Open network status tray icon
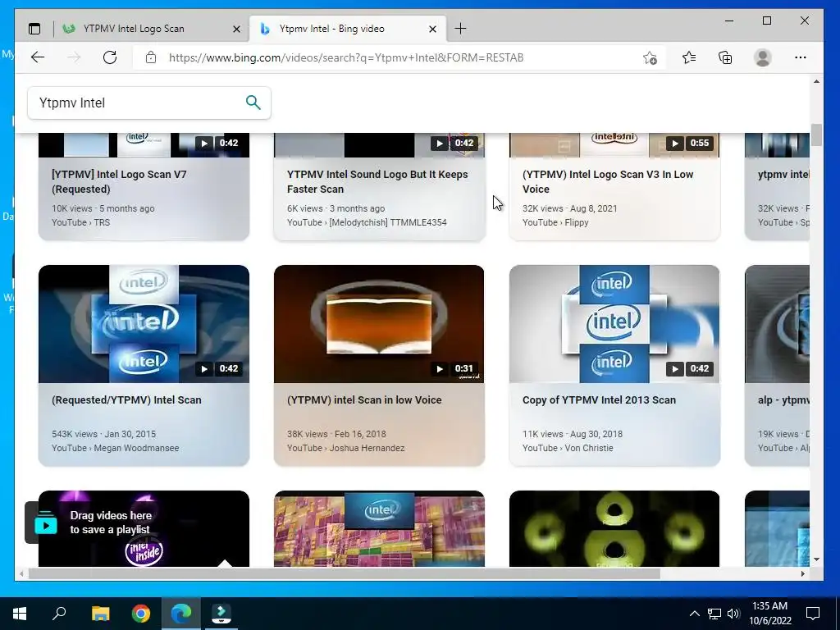The height and width of the screenshot is (630, 840). click(714, 614)
